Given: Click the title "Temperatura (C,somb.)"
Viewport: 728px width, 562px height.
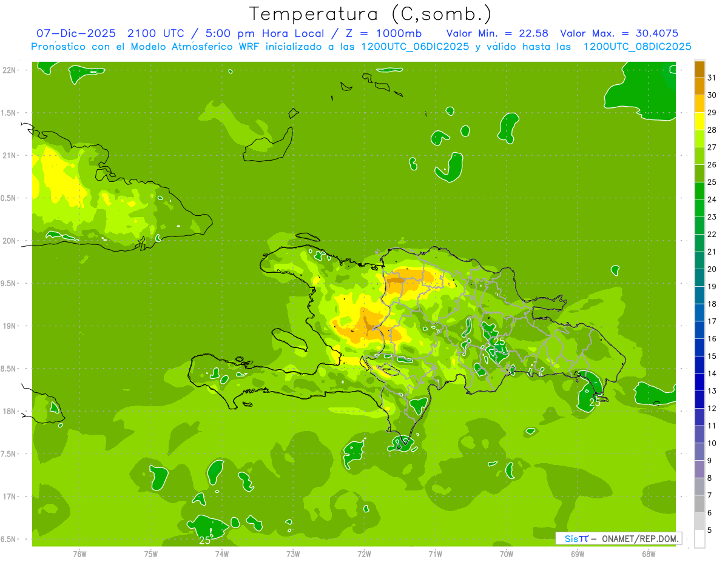Looking at the screenshot, I should tap(371, 14).
